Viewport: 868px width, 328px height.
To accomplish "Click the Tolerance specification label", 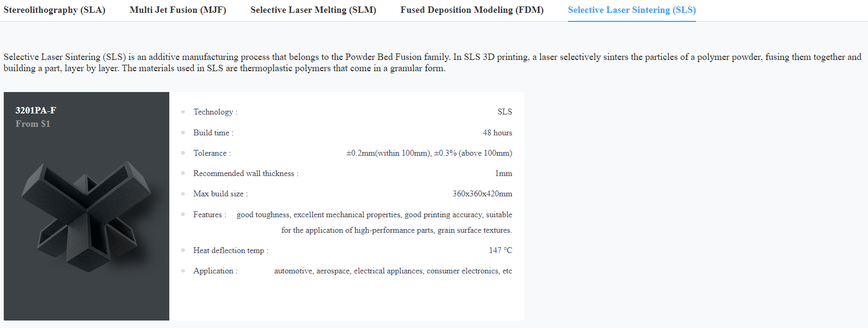I will click(x=212, y=153).
